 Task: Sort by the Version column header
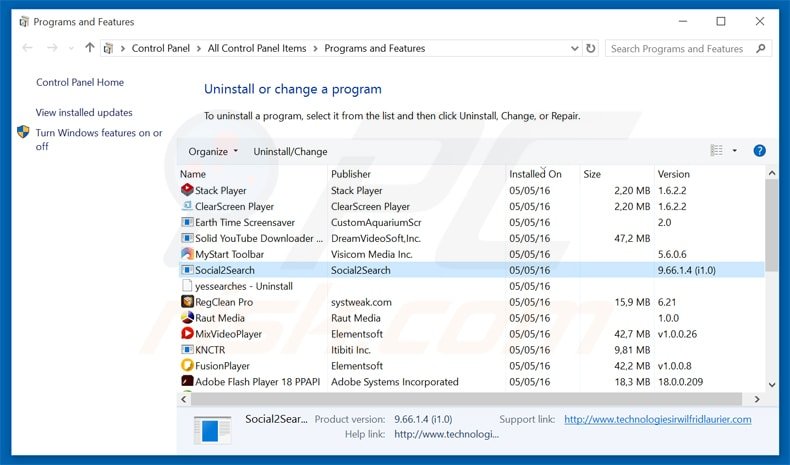tap(674, 174)
